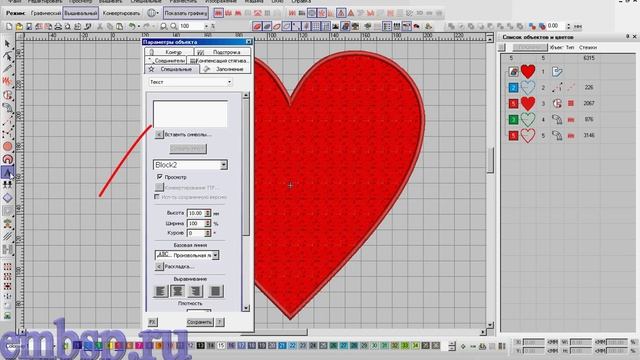The image size is (640, 360).
Task: Open the globe icon dropdown arrow
Action: pyautogui.click(x=158, y=13)
